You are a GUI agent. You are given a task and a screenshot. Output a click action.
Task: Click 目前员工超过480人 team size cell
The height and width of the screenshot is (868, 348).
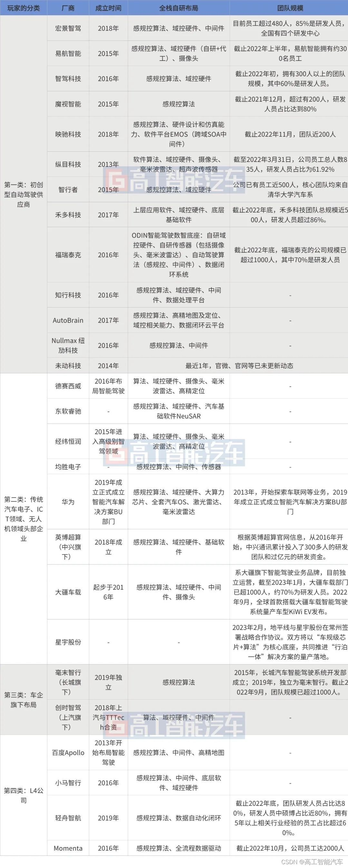(x=289, y=28)
